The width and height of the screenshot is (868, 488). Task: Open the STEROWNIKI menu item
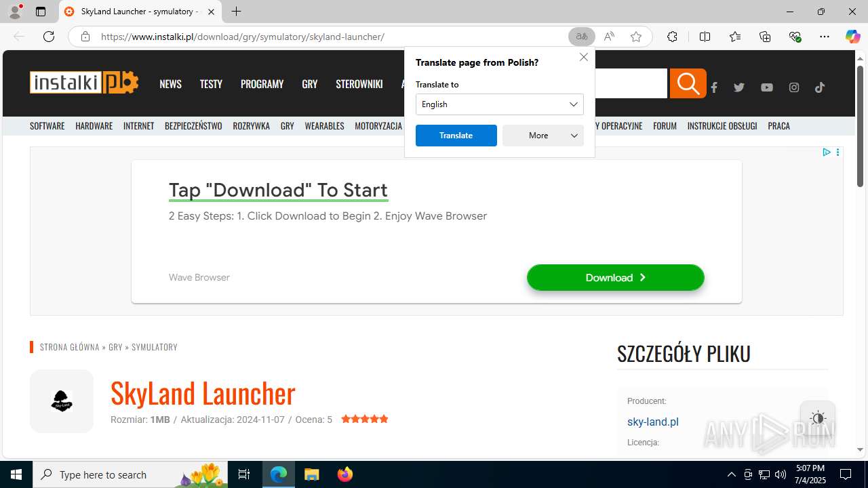click(359, 84)
